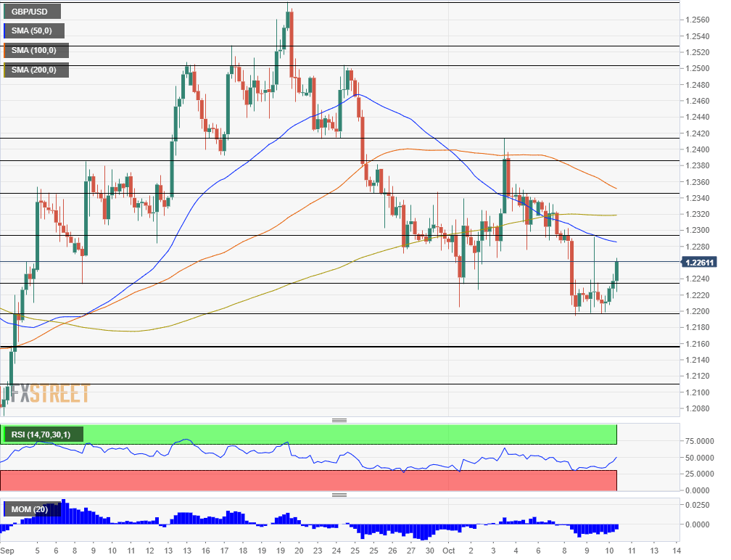Open the MOM (20) indicator label
Screen dimensions: 731x560
(x=32, y=509)
